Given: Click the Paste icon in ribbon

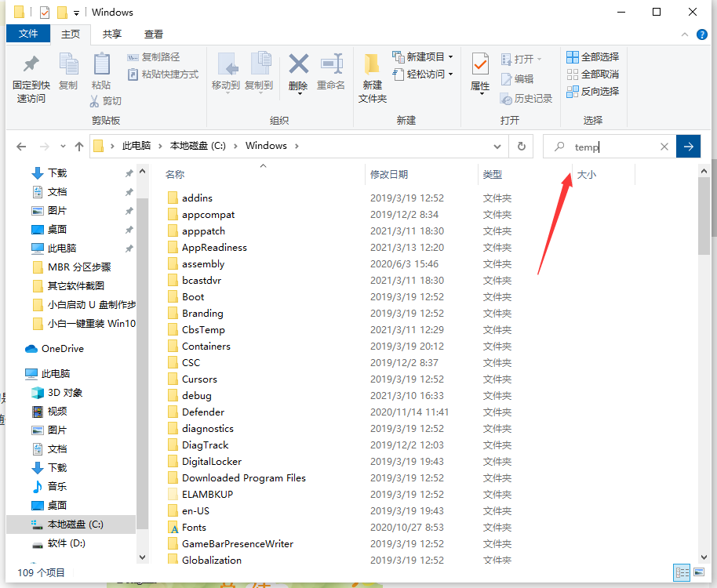Looking at the screenshot, I should click(x=101, y=65).
